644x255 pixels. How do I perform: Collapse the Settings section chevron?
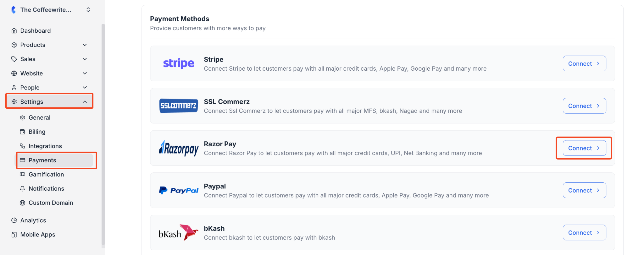[x=85, y=102]
